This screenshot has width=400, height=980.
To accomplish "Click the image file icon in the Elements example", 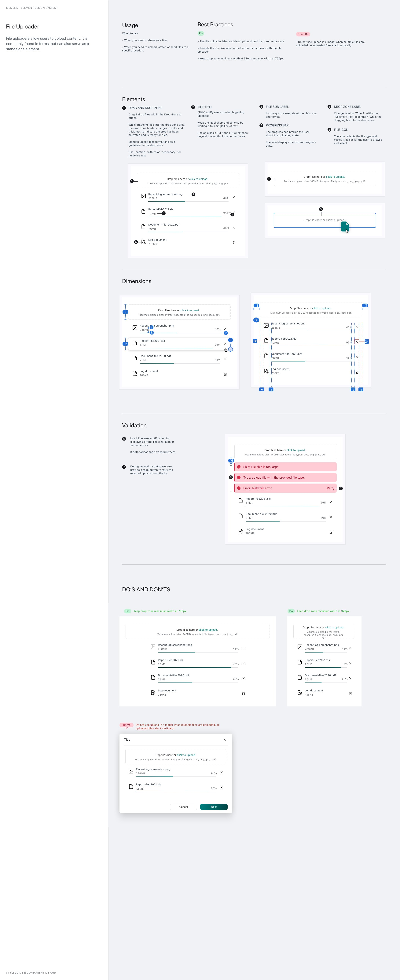I will [x=143, y=196].
